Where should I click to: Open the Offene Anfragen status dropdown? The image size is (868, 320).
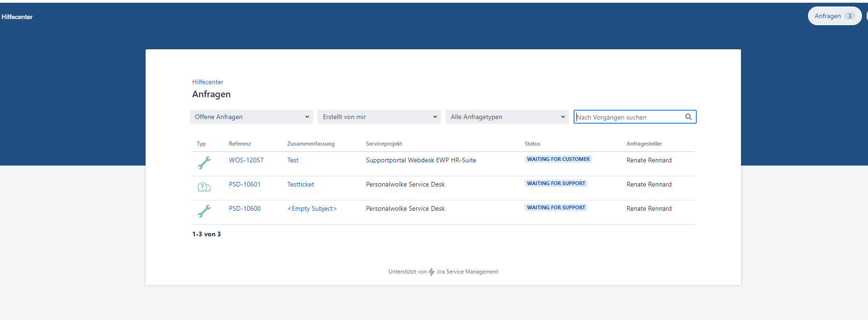[x=251, y=117]
